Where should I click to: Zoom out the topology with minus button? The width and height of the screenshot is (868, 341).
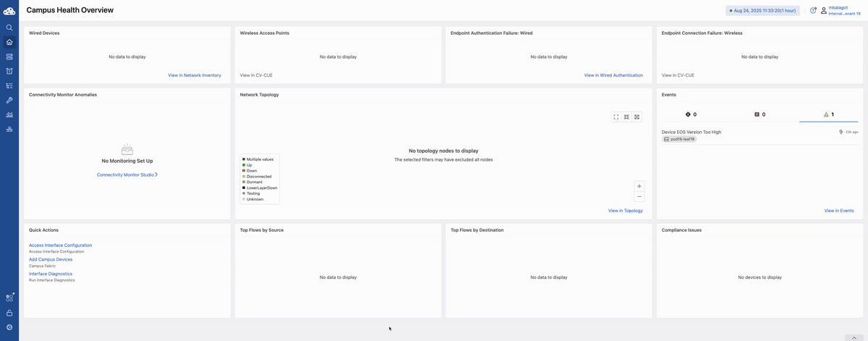tap(639, 197)
